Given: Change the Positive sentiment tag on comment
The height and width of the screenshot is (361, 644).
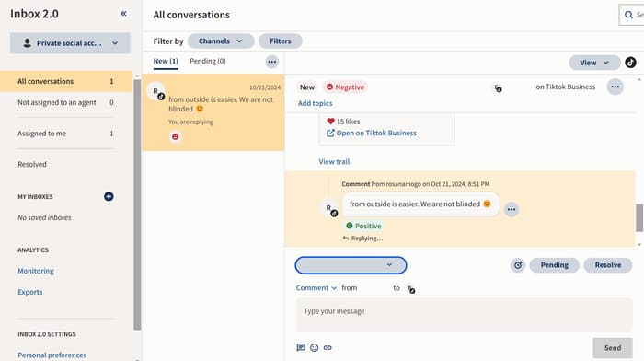Looking at the screenshot, I should click(x=363, y=226).
